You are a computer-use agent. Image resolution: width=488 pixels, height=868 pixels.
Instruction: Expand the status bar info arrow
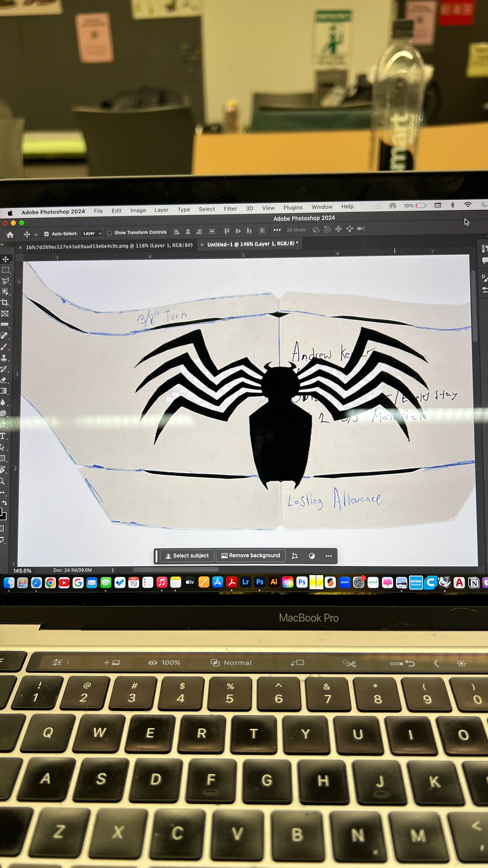pyautogui.click(x=113, y=570)
